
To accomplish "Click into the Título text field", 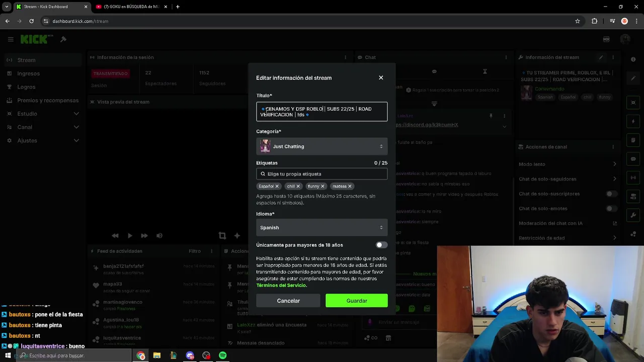I will coord(321,112).
